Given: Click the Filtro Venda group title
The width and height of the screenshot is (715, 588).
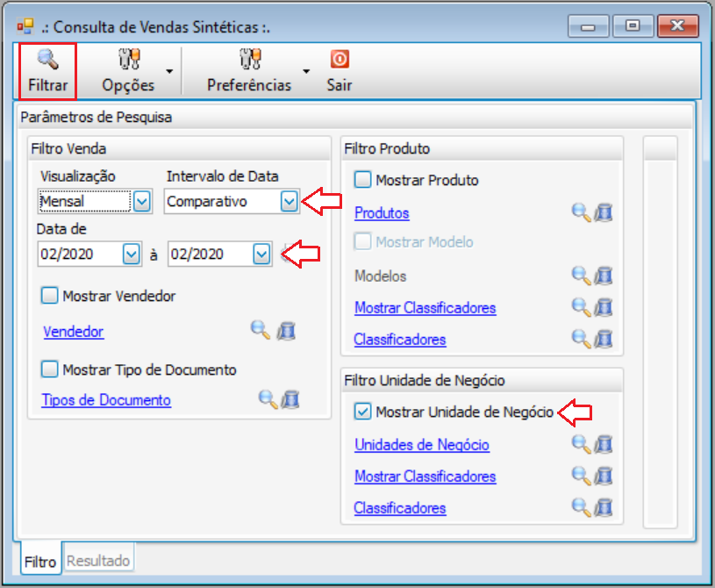Looking at the screenshot, I should point(68,148).
